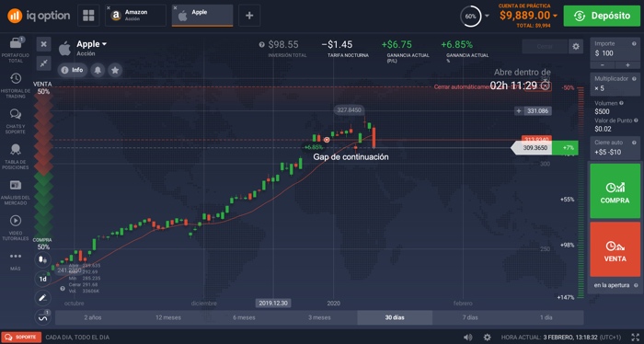Open the asset grid layout icon
Viewport: 644px width, 344px height.
[88, 16]
